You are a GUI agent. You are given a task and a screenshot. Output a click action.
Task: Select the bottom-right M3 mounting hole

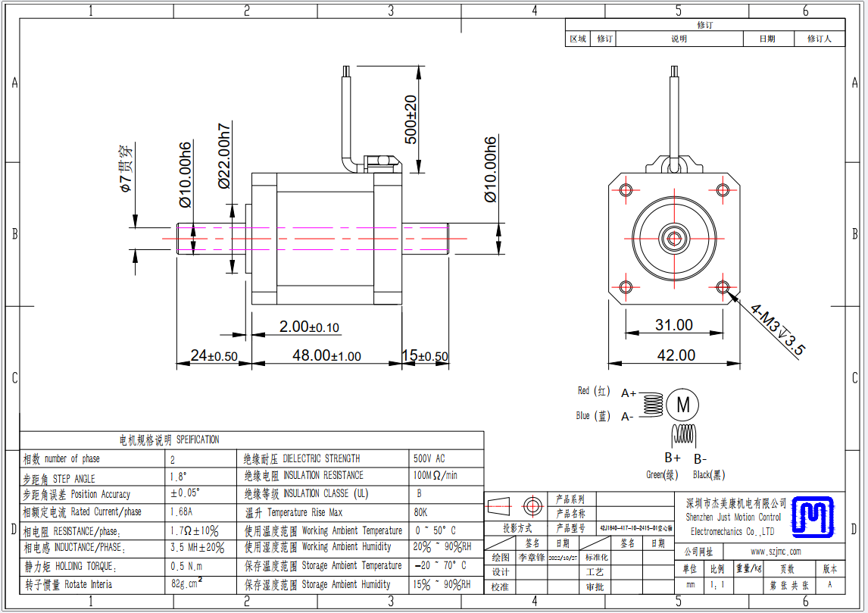click(x=722, y=287)
